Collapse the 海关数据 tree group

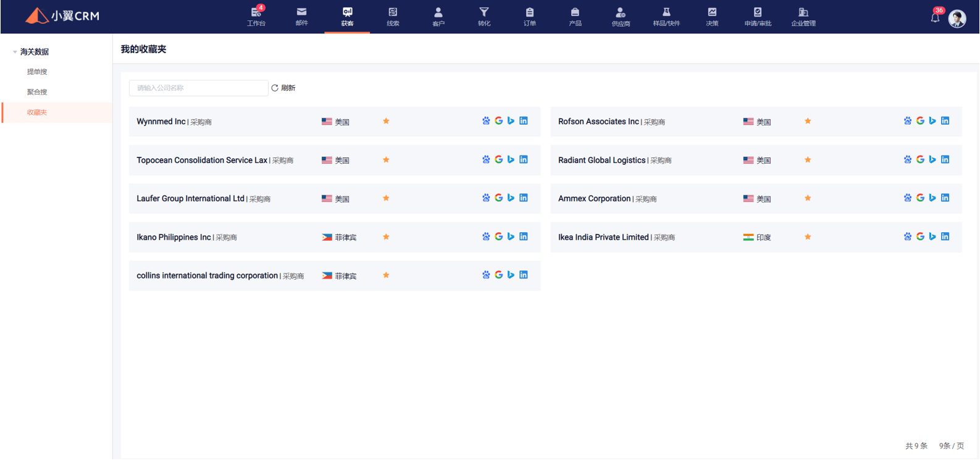tap(15, 52)
